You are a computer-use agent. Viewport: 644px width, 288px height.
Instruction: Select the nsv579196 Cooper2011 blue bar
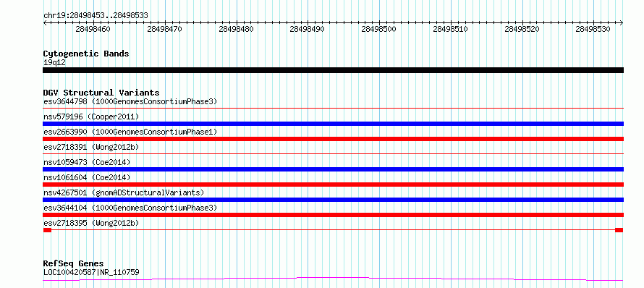click(333, 124)
